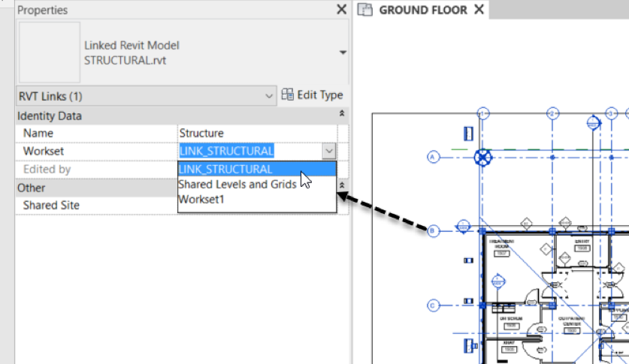Open the RVT Links (1) filter dropdown
This screenshot has height=364, width=629.
[x=270, y=96]
